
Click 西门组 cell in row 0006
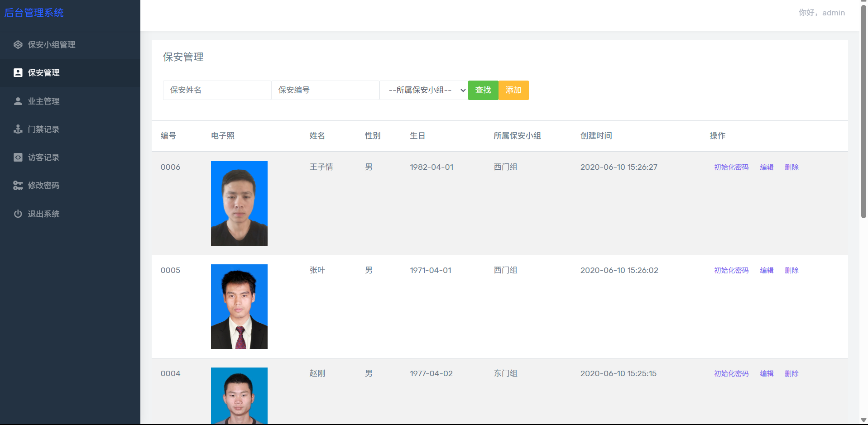pyautogui.click(x=506, y=167)
